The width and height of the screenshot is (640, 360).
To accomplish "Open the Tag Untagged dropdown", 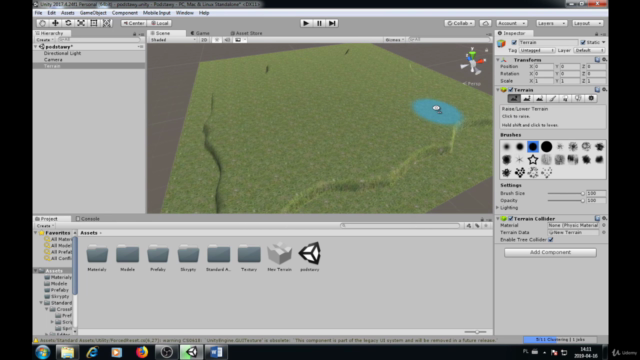I will pos(537,50).
